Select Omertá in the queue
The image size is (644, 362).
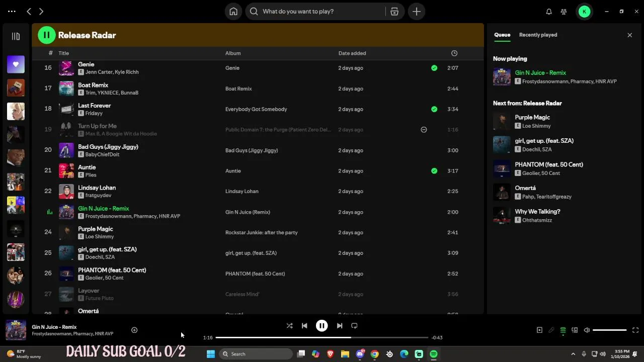point(525,188)
